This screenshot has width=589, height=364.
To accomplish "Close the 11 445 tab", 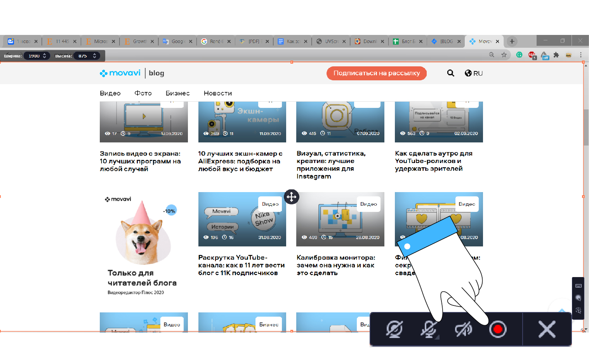I will tap(75, 42).
